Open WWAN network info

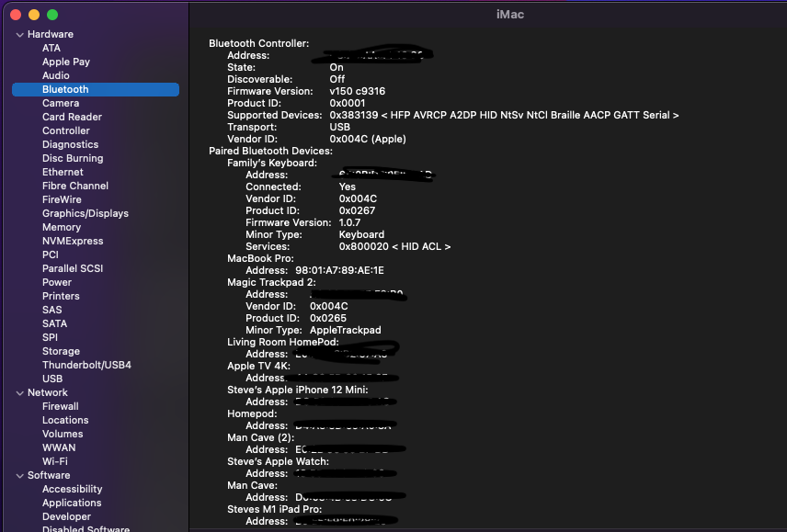pos(59,447)
